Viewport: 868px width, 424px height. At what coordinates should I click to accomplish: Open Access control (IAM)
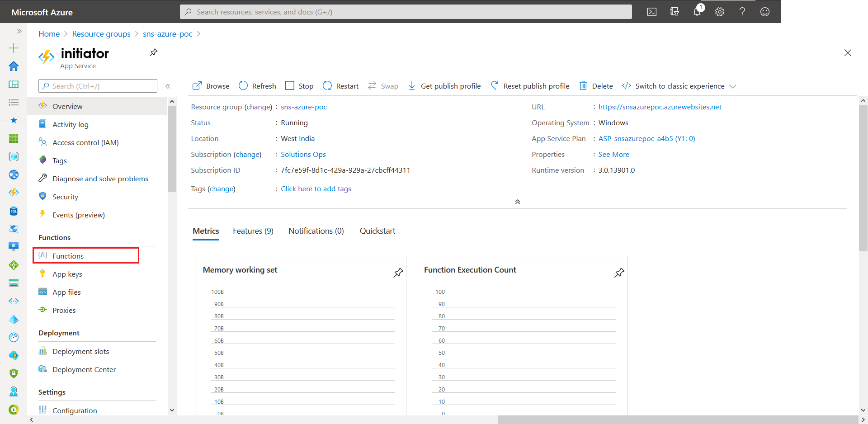coord(97,142)
